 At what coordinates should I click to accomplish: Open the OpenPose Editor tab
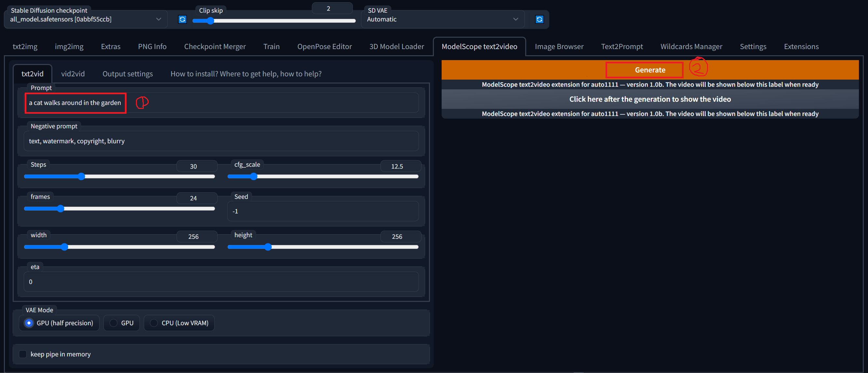click(x=324, y=46)
